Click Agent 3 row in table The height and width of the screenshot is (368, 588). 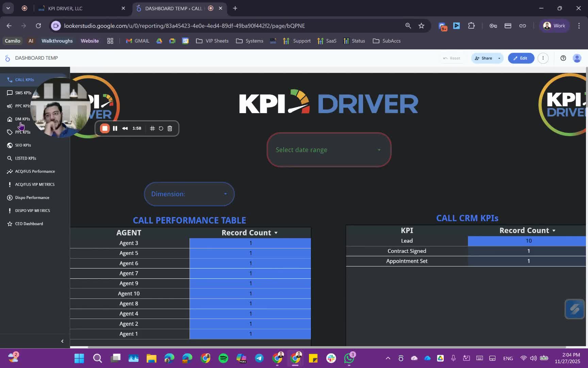191,243
